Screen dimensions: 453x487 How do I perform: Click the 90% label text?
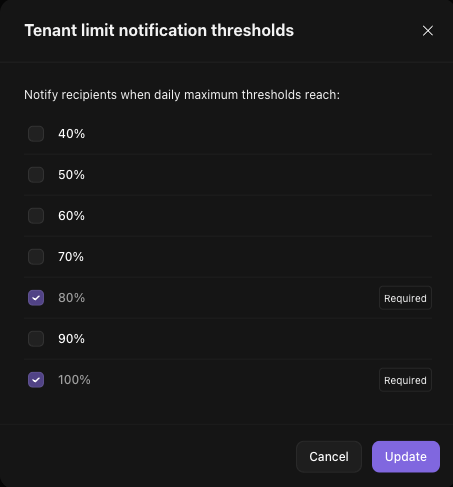coord(71,339)
